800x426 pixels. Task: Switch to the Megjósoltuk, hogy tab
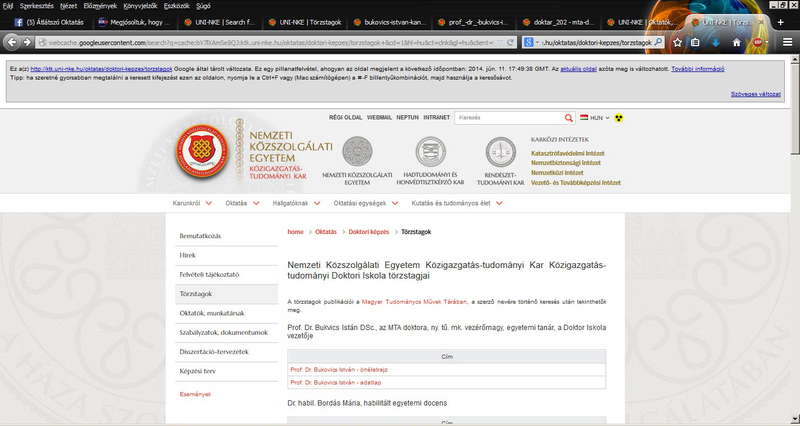[137, 22]
